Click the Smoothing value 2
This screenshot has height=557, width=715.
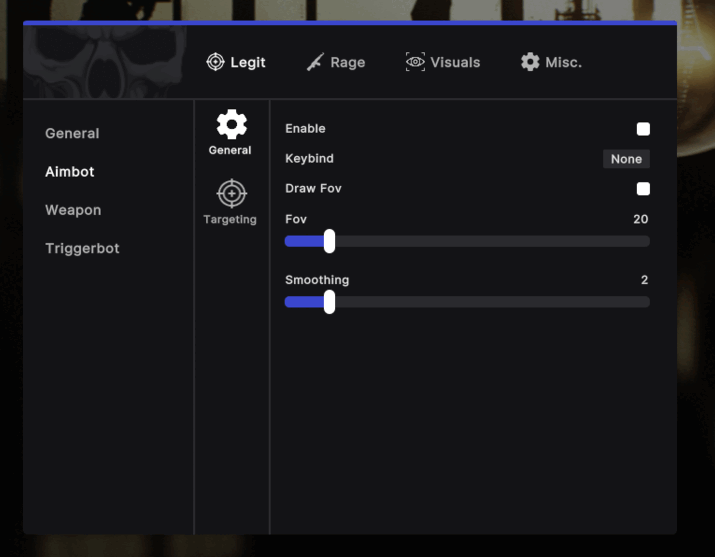tap(644, 280)
